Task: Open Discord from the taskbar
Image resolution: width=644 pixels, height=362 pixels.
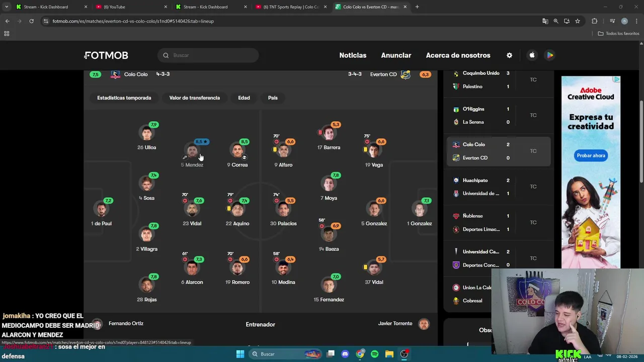Action: click(x=345, y=354)
